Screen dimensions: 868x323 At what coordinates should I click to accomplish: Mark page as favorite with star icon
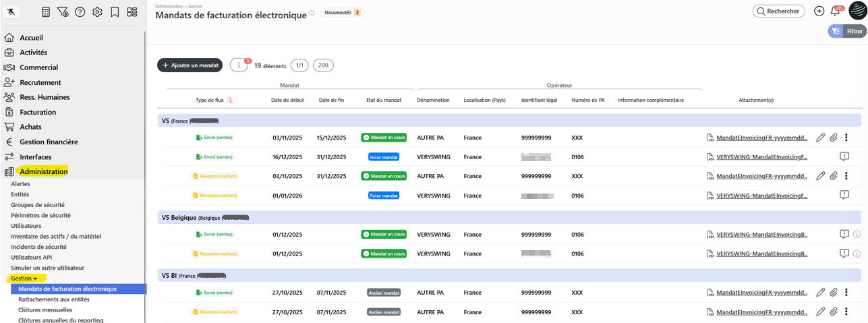tap(312, 13)
